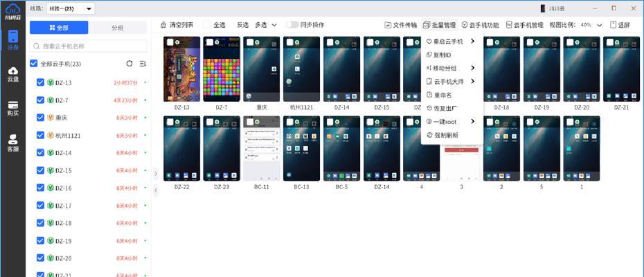This screenshot has height=277, width=644.
Task: Refresh the cloud phone list
Action: [129, 64]
